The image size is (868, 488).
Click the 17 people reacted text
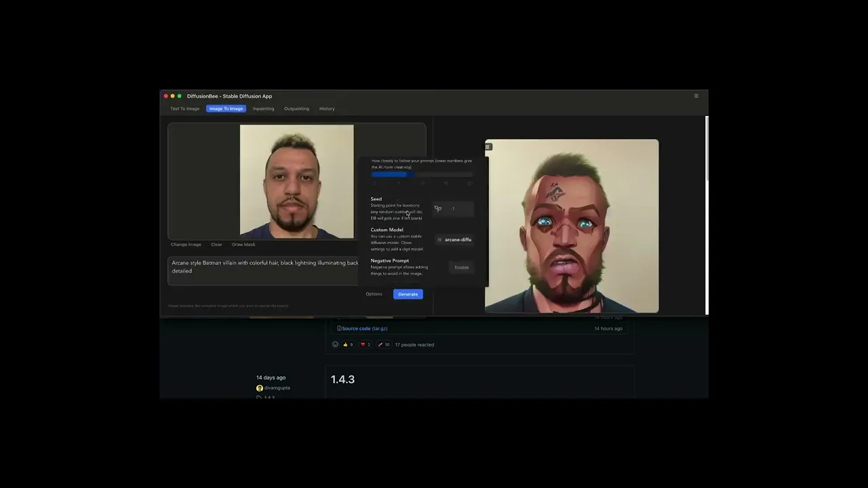(x=414, y=345)
